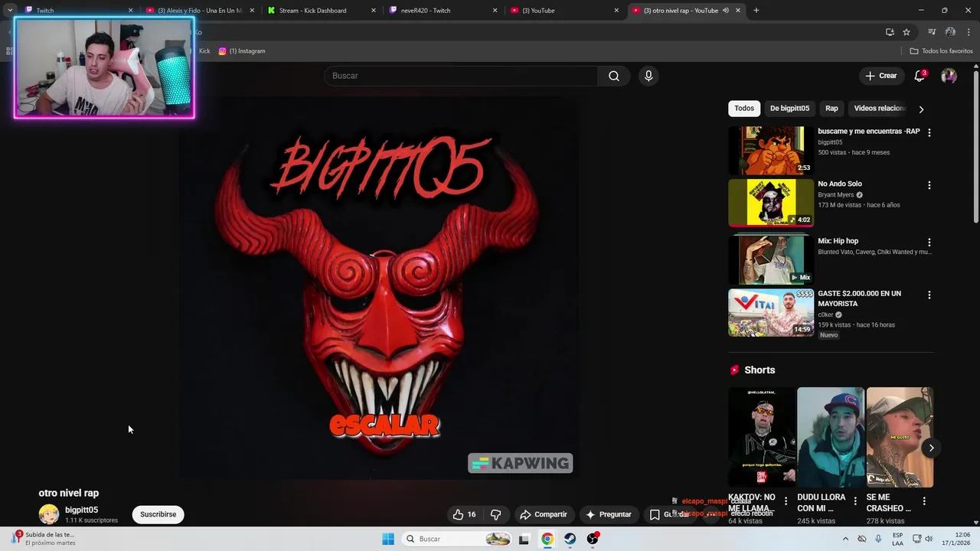Dislike the video with thumbs down

coord(495,514)
